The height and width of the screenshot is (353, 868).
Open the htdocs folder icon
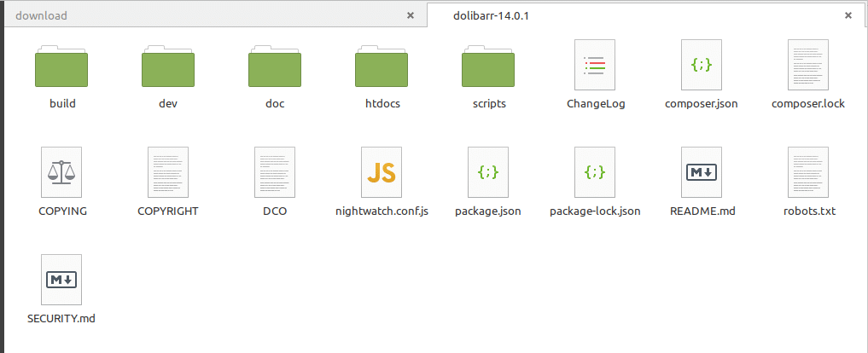[382, 66]
